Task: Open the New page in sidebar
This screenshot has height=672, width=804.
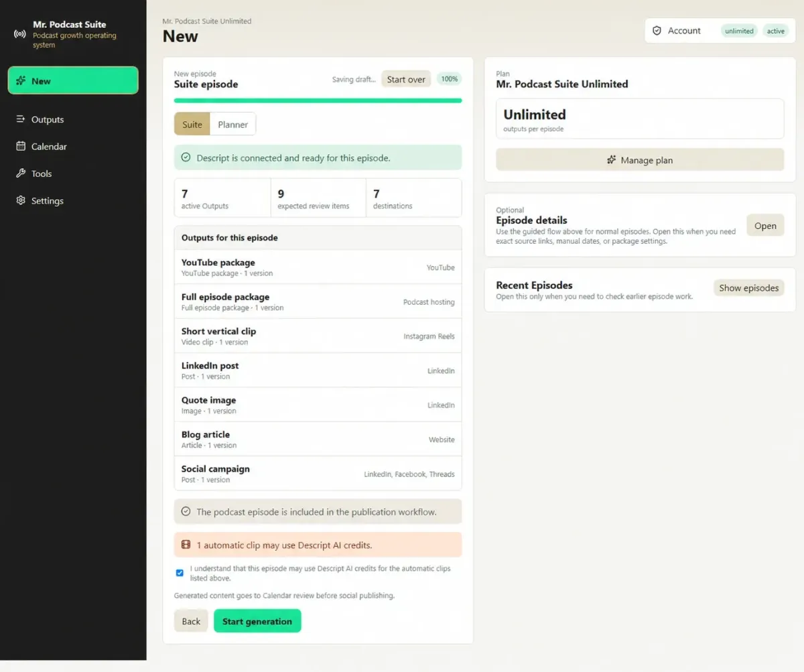Action: [x=73, y=80]
